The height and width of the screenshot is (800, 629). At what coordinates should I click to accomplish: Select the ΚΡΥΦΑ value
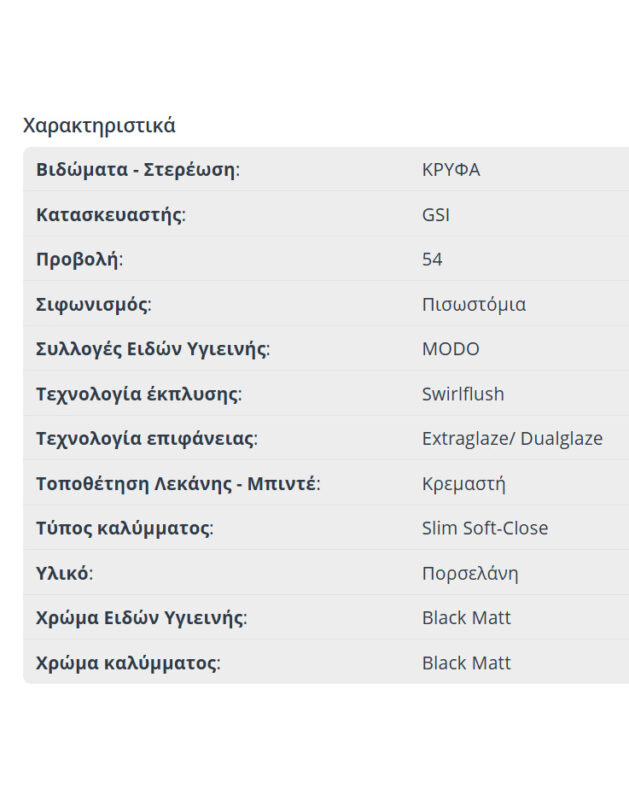451,170
